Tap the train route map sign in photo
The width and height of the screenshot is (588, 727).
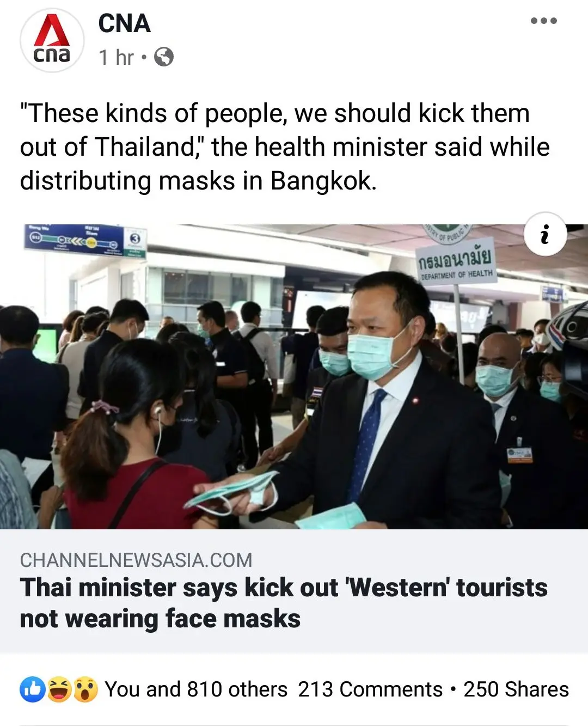pos(84,240)
